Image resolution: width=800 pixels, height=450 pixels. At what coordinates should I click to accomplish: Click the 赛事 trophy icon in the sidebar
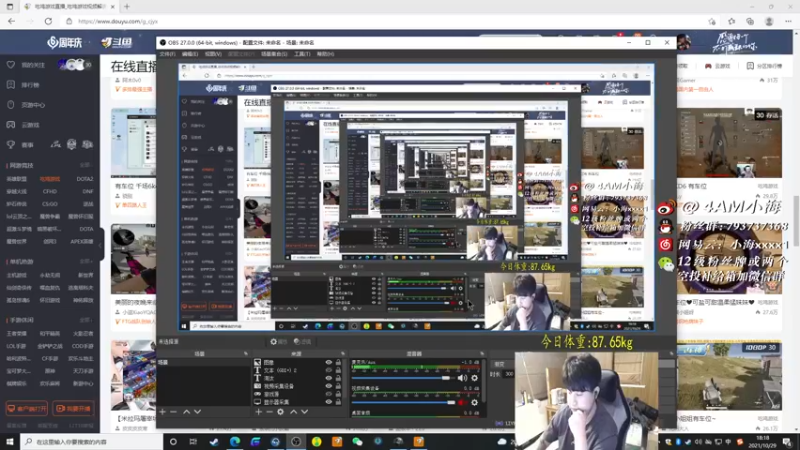11,144
